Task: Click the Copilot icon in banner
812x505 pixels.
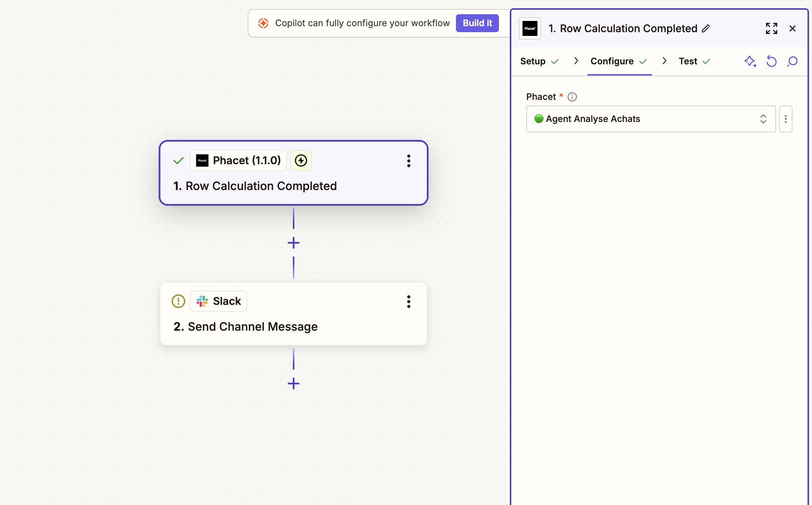Action: 263,23
